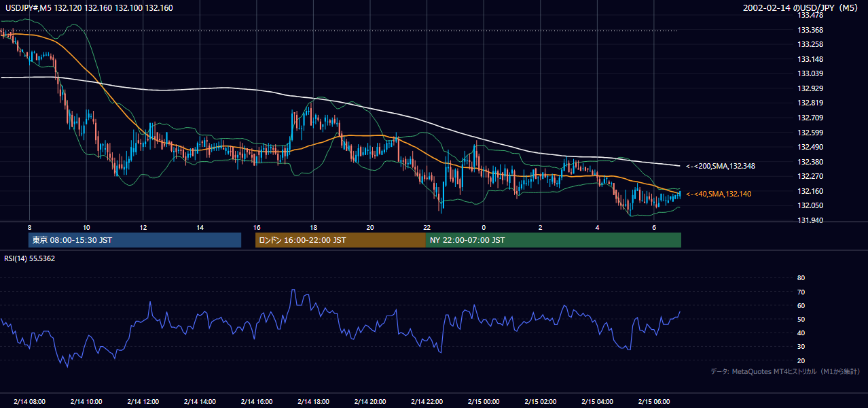Image resolution: width=868 pixels, height=408 pixels.
Task: Select the NY 22:00-07:00 JST session bar
Action: pos(554,240)
